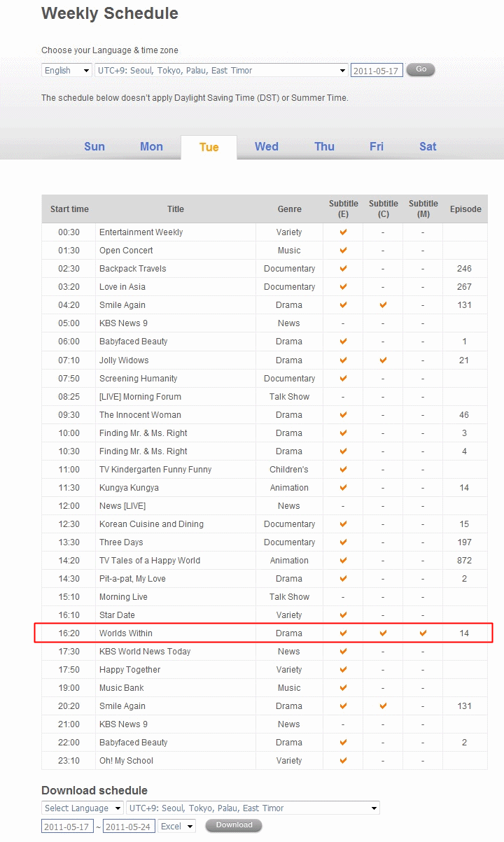
Task: Open the Excel format dropdown
Action: point(176,827)
